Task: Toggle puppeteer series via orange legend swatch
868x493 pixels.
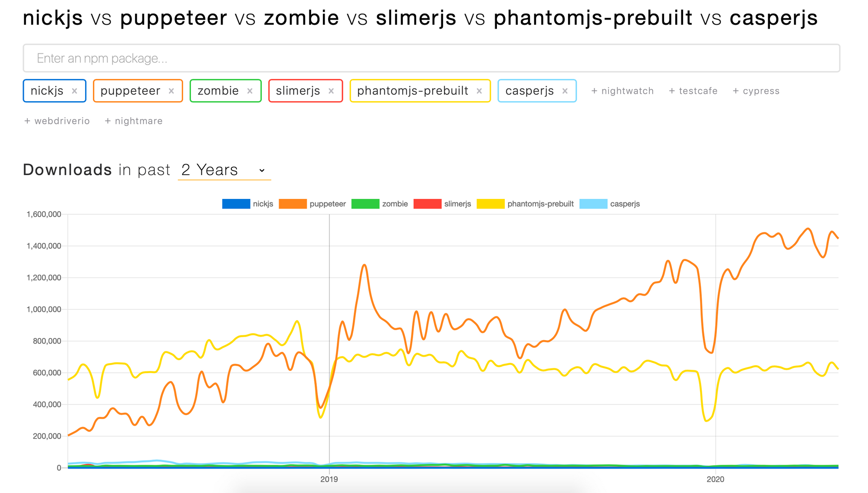Action: (x=293, y=204)
